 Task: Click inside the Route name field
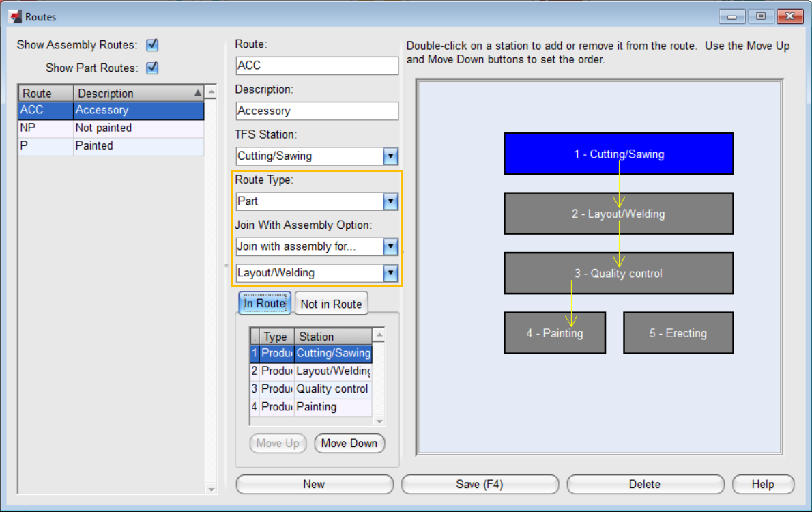317,66
